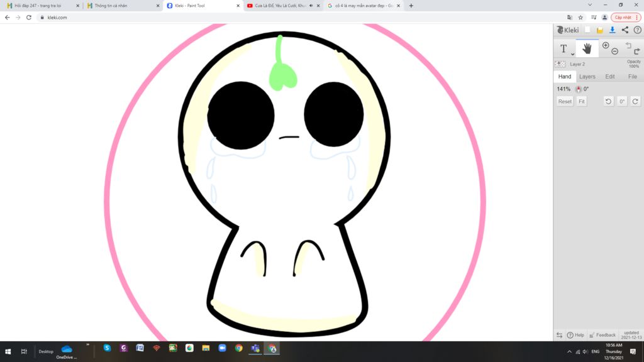The height and width of the screenshot is (362, 644).
Task: Switch to the Hand tab
Action: coord(565,76)
